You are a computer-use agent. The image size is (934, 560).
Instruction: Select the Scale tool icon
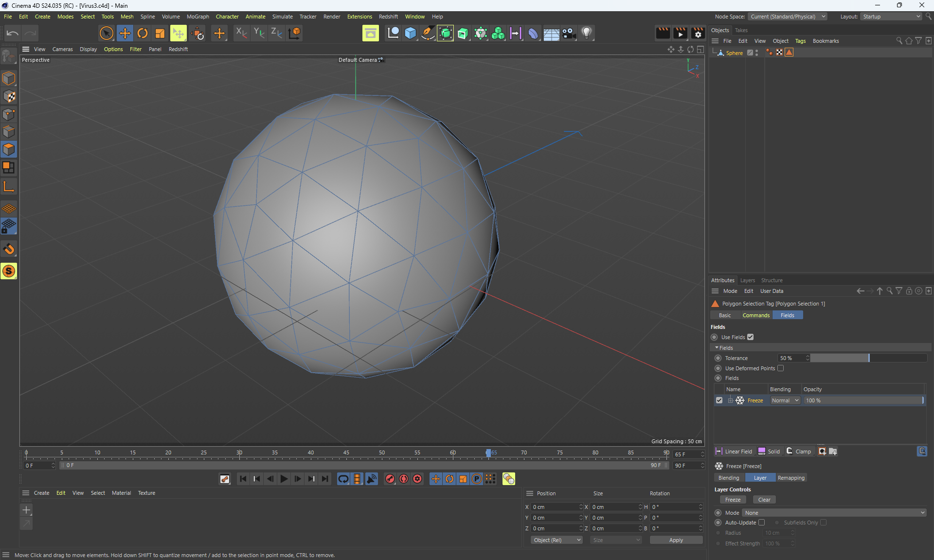pyautogui.click(x=160, y=33)
